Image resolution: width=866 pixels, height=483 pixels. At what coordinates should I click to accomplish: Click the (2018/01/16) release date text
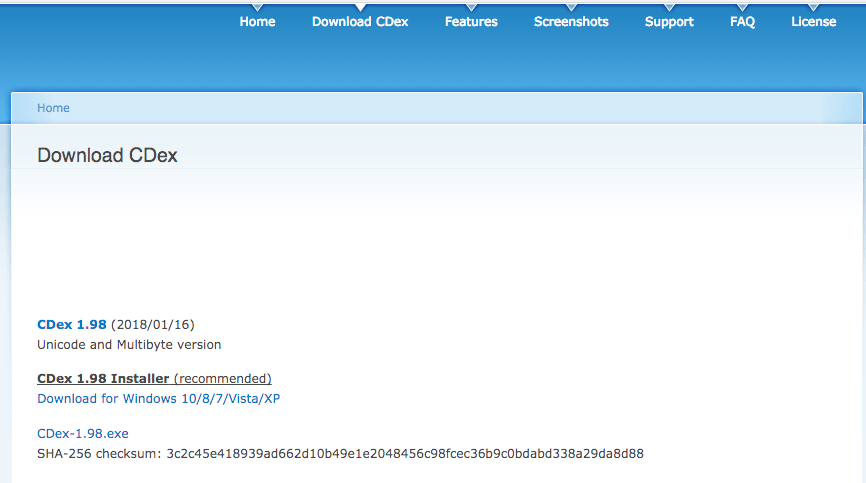pyautogui.click(x=153, y=325)
